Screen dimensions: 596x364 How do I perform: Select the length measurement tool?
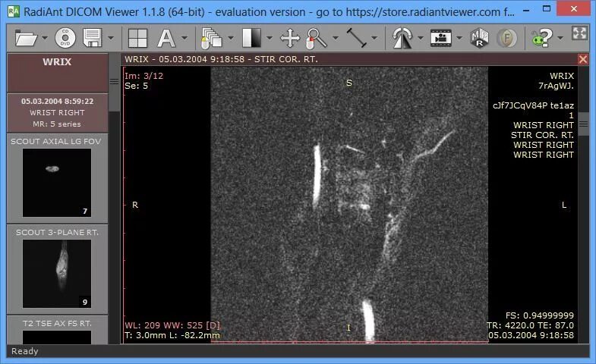(357, 38)
